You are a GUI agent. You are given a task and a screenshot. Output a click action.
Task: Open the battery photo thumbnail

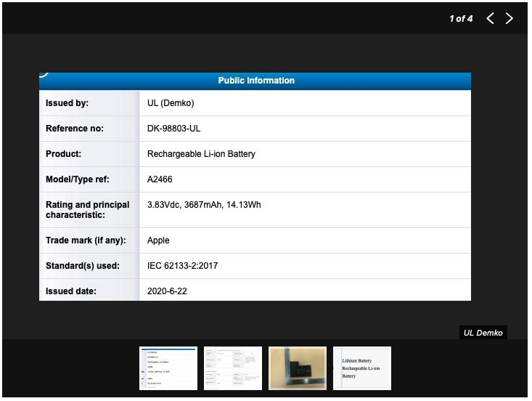[x=298, y=368]
